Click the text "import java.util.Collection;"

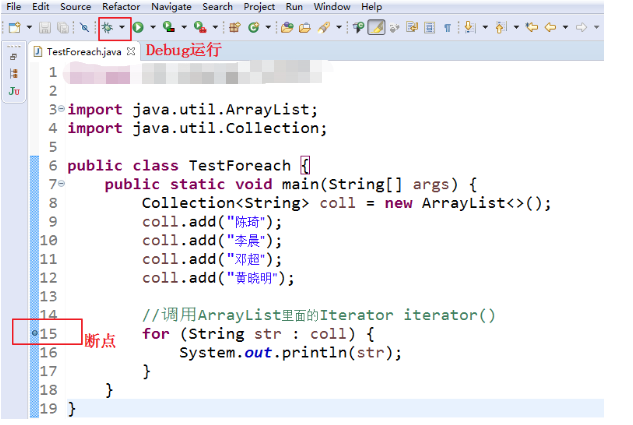click(197, 128)
